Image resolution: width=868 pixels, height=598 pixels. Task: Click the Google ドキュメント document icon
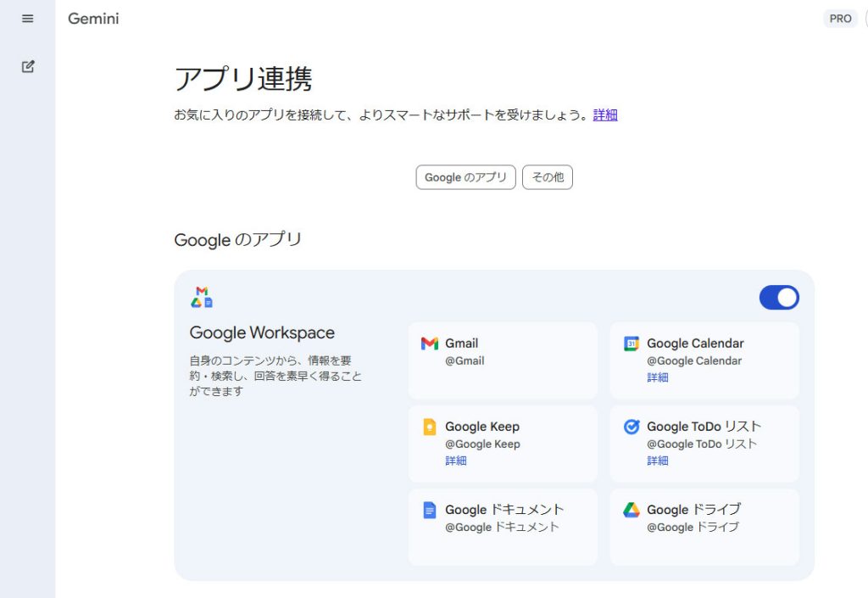click(430, 510)
